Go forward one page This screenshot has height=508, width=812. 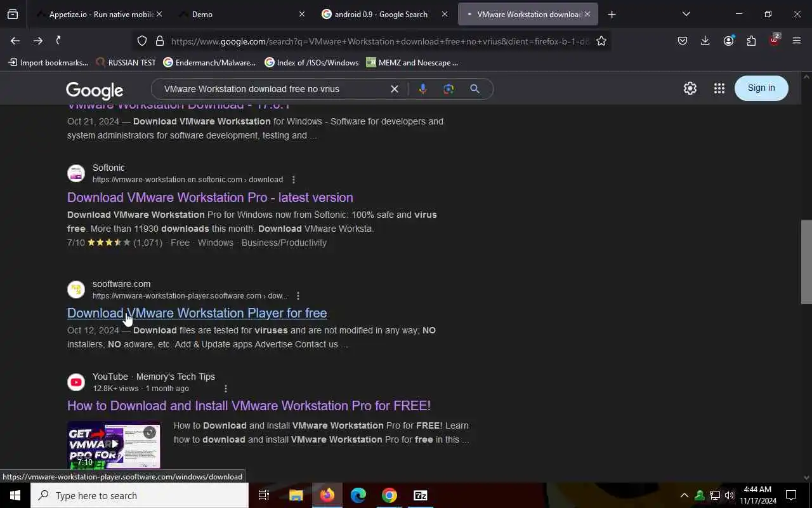(38, 41)
